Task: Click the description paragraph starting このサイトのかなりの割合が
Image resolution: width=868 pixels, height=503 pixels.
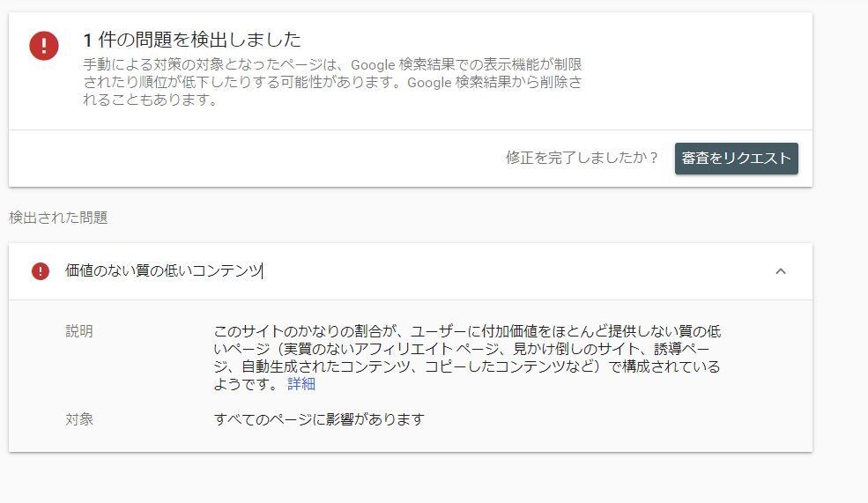Action: click(x=467, y=358)
